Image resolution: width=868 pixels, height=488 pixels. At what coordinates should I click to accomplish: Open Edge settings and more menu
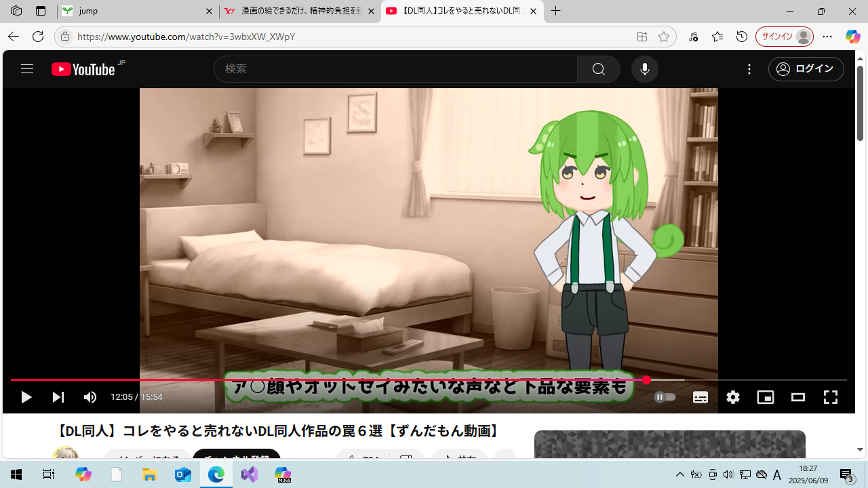coord(827,37)
